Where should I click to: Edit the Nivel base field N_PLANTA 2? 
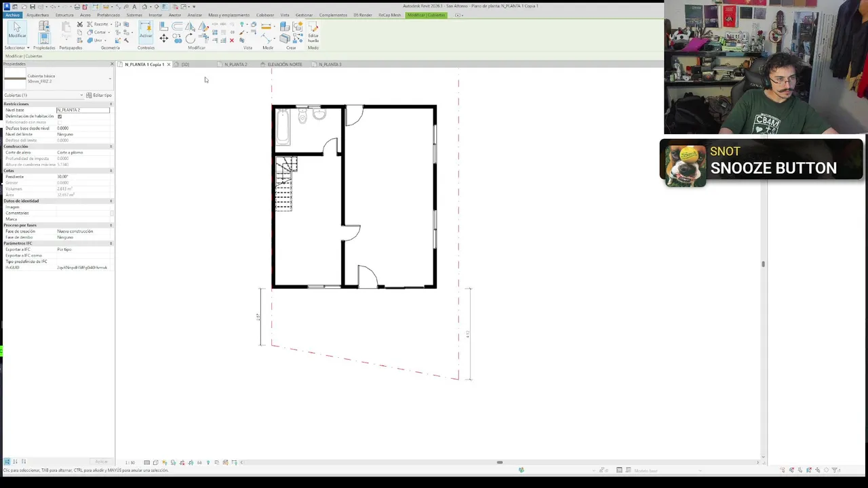click(83, 110)
